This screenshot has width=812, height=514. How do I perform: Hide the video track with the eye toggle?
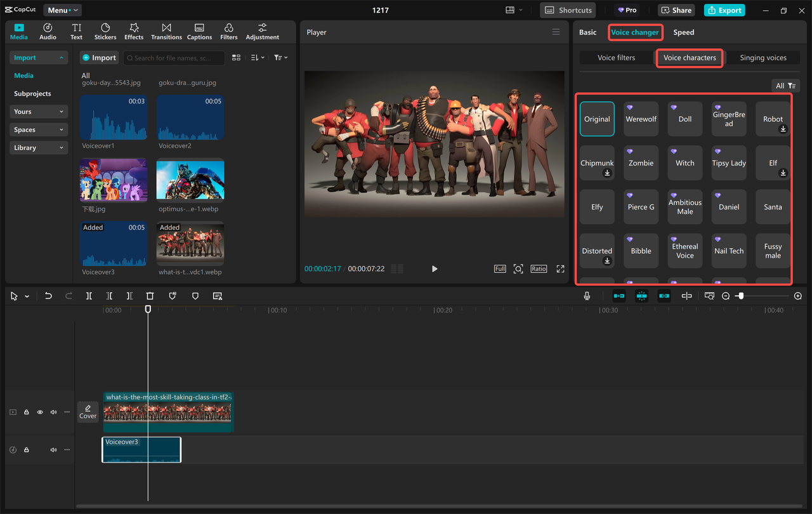[x=39, y=412]
